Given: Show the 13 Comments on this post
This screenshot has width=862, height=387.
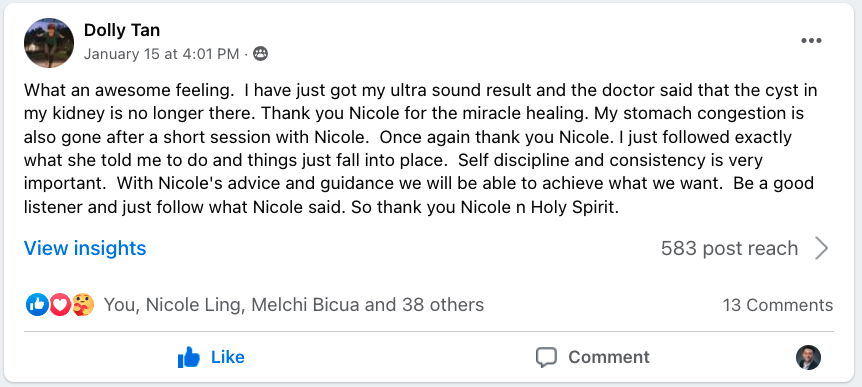Looking at the screenshot, I should [778, 305].
